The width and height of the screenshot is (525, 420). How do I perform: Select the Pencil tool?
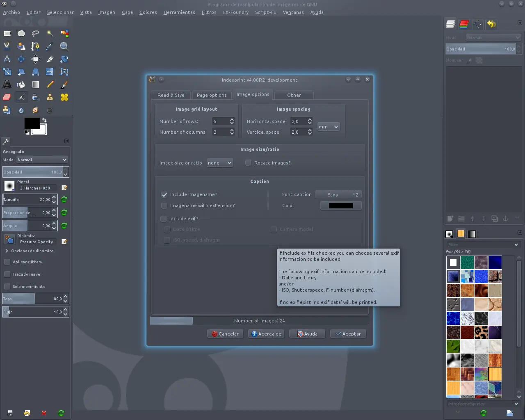tap(50, 84)
